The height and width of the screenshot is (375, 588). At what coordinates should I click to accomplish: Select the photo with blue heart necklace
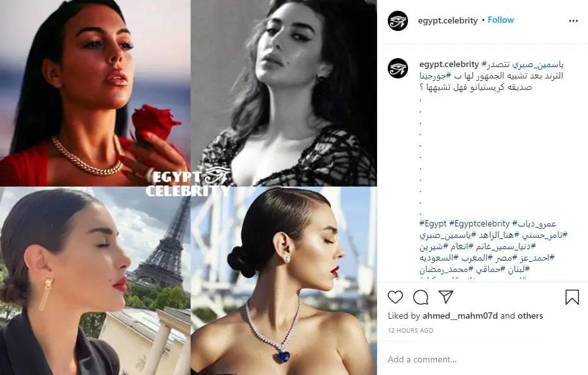point(284,281)
